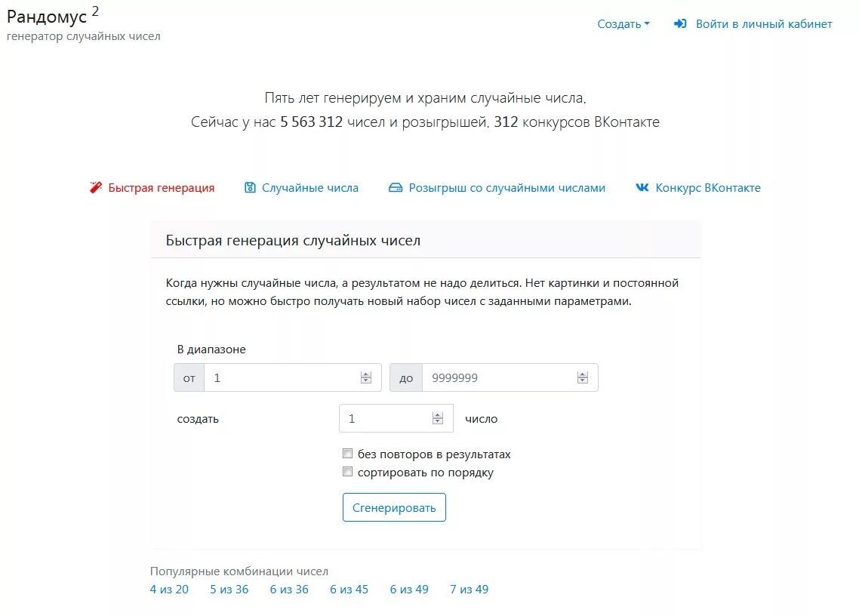
Task: Choose the '5 из 36' combination link
Action: pyautogui.click(x=229, y=589)
